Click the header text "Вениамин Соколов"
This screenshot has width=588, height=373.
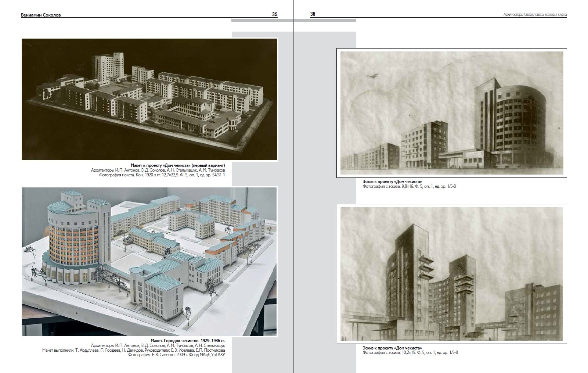[x=41, y=15]
